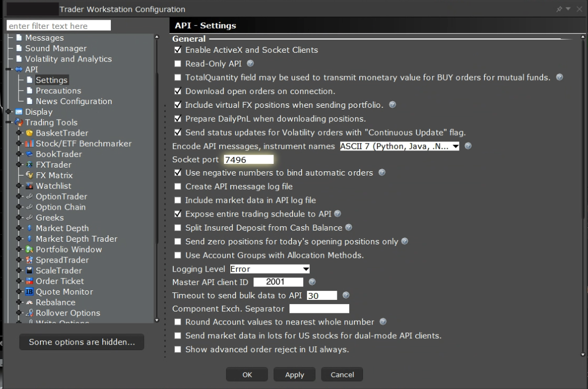The height and width of the screenshot is (389, 588).
Task: Click the Quote Monitor IB icon
Action: point(30,292)
